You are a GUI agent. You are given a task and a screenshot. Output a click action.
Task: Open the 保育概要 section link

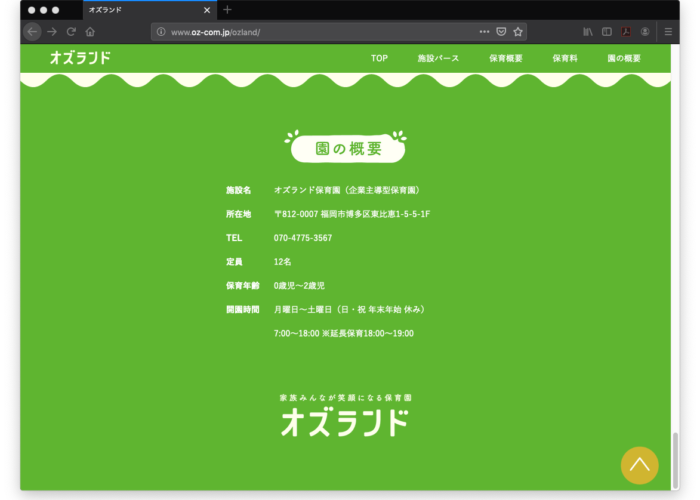pos(506,58)
